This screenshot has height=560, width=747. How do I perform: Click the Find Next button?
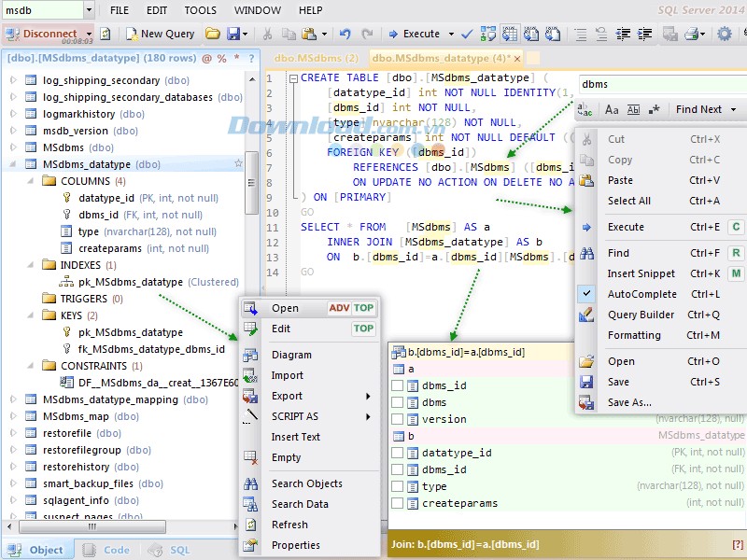pyautogui.click(x=698, y=109)
